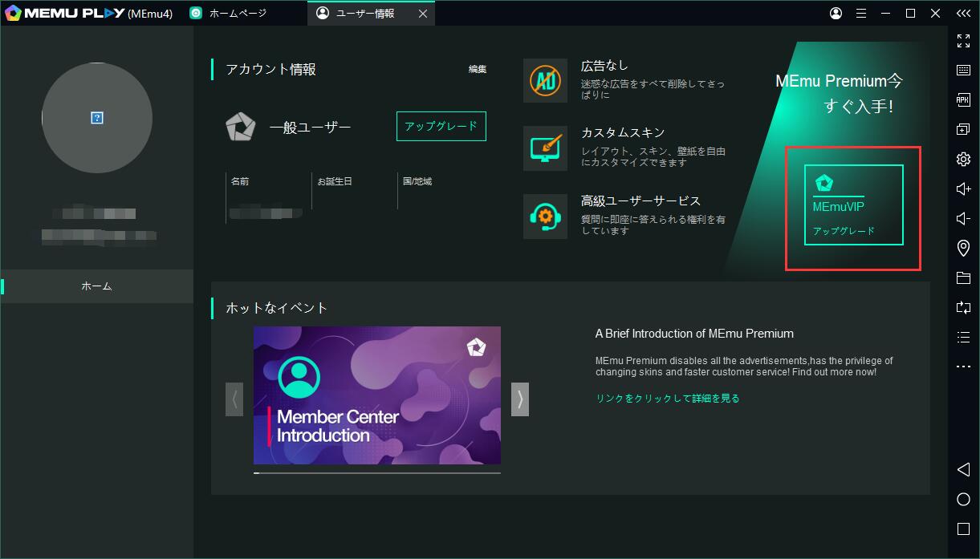Switch to the ホームページ tab

(240, 13)
